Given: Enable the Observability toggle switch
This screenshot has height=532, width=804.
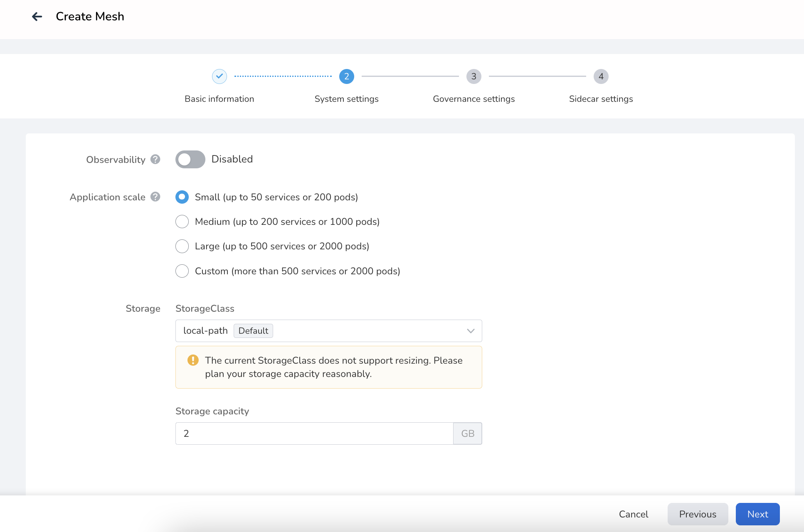Looking at the screenshot, I should point(190,159).
